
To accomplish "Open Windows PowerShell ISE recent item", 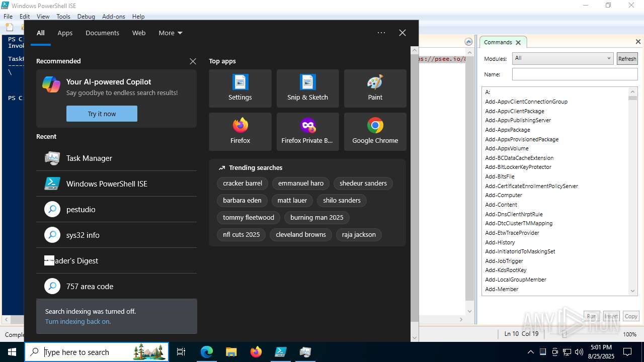I will pyautogui.click(x=116, y=184).
